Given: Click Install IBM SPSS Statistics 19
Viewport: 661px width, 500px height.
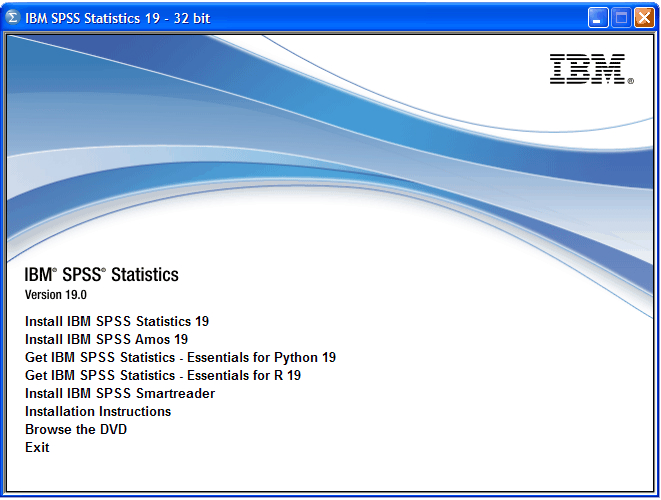Looking at the screenshot, I should pyautogui.click(x=117, y=321).
